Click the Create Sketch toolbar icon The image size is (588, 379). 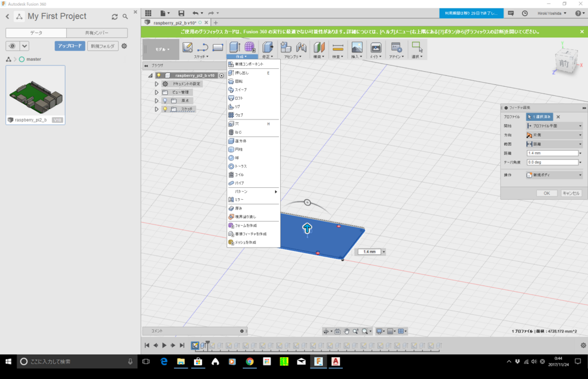(x=188, y=47)
